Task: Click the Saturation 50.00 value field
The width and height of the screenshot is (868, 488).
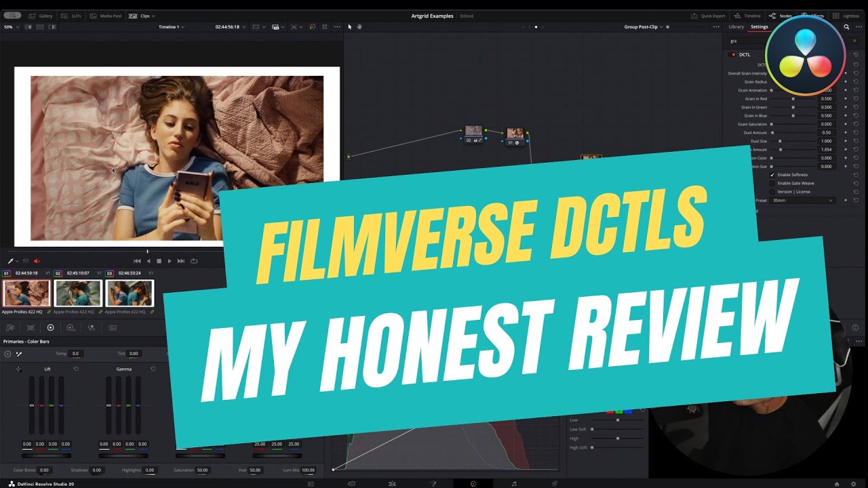Action: tap(202, 470)
